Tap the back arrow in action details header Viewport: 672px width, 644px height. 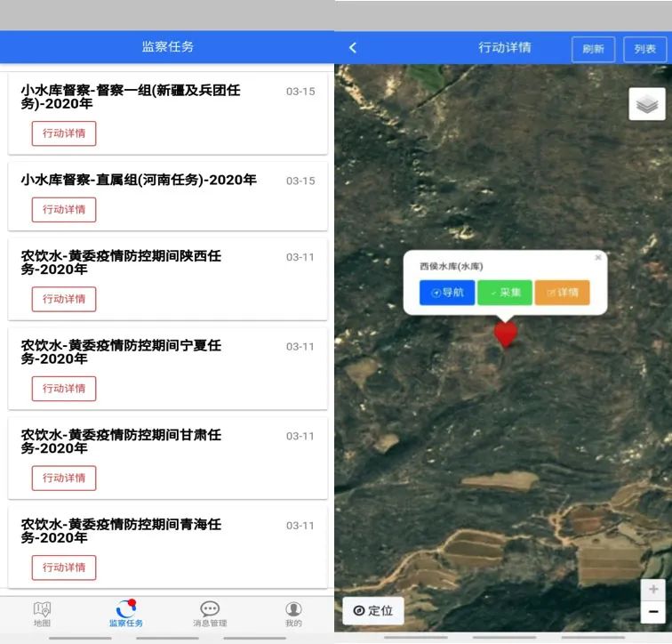coord(353,48)
